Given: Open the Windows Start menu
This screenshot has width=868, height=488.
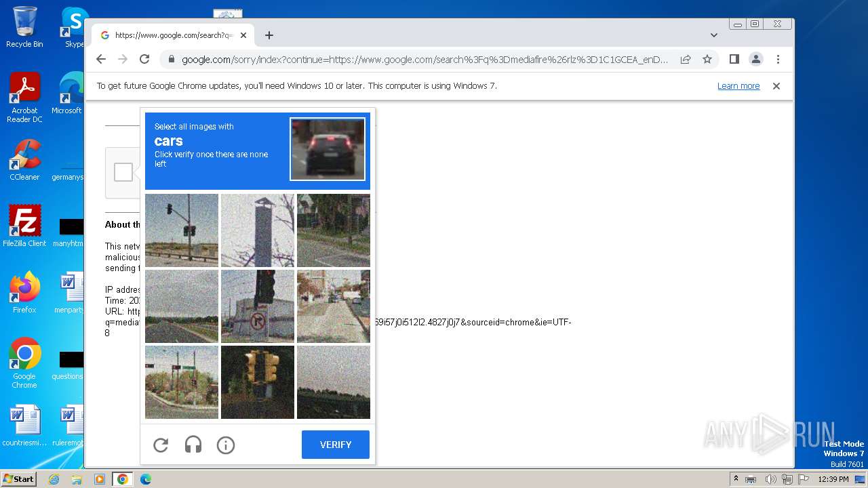Looking at the screenshot, I should tap(19, 479).
